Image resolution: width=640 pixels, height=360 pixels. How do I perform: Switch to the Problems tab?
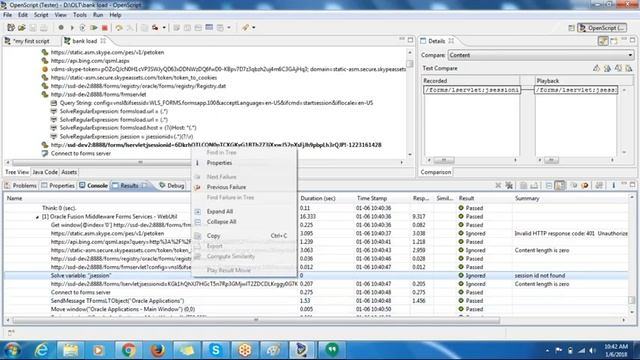click(x=20, y=186)
